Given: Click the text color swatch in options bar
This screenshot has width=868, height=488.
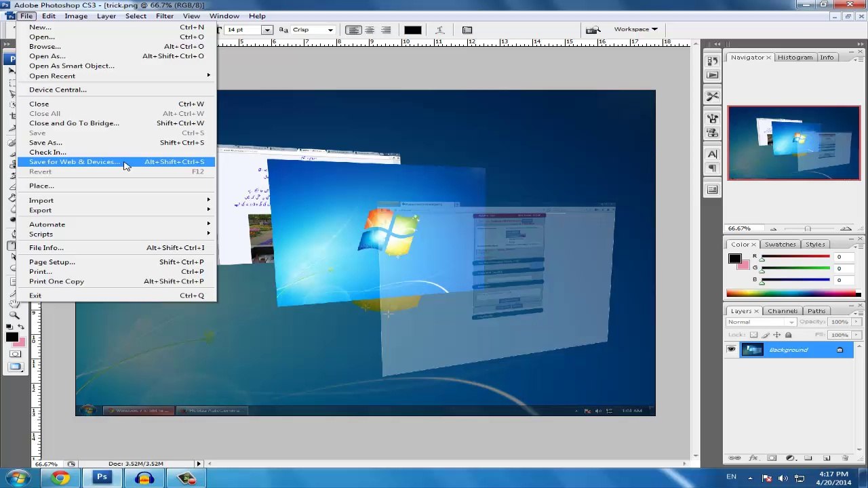Looking at the screenshot, I should pos(413,30).
